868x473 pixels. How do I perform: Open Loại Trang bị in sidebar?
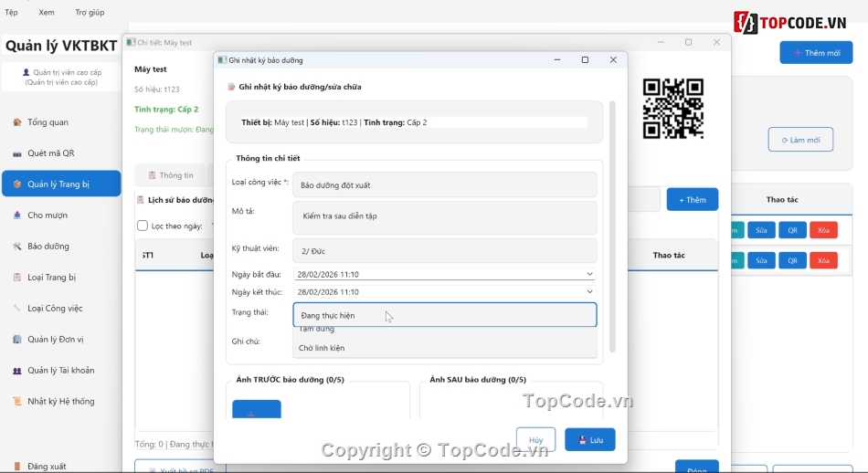[x=61, y=278]
